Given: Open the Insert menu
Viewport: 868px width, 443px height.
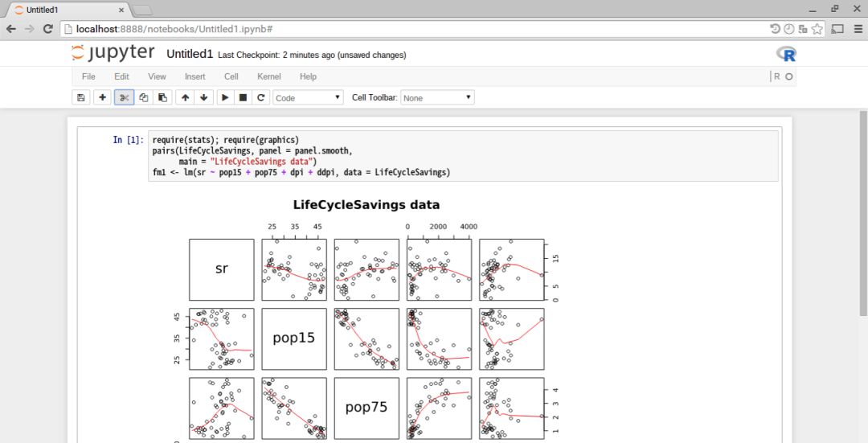Looking at the screenshot, I should click(194, 76).
